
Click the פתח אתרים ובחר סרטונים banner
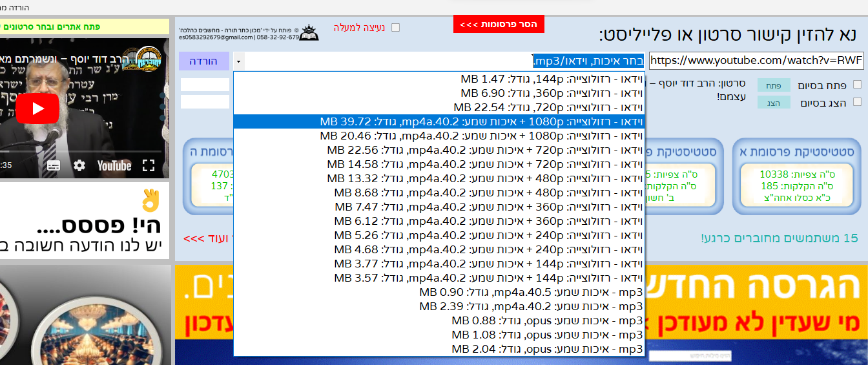pyautogui.click(x=85, y=27)
